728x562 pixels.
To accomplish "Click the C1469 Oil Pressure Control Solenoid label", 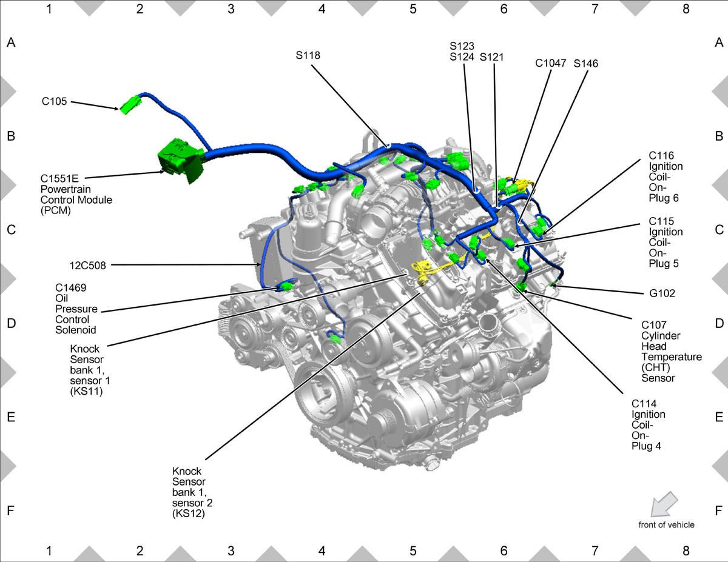I will coord(76,309).
